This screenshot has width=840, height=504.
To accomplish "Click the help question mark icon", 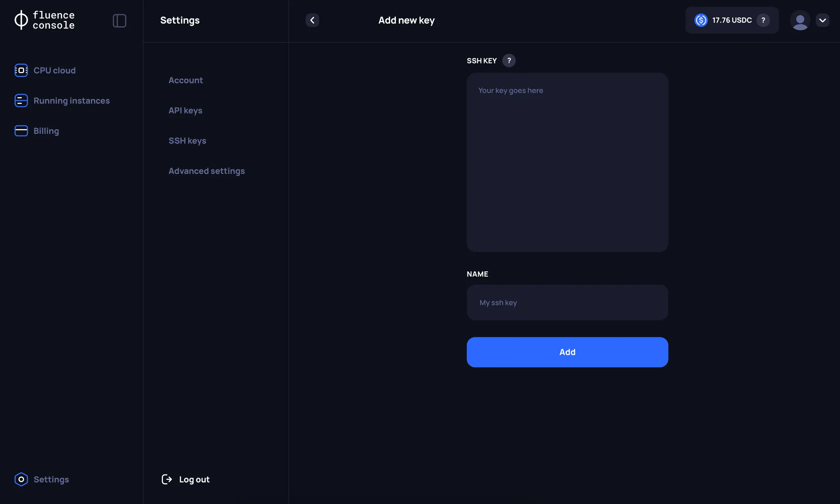I will click(x=509, y=60).
